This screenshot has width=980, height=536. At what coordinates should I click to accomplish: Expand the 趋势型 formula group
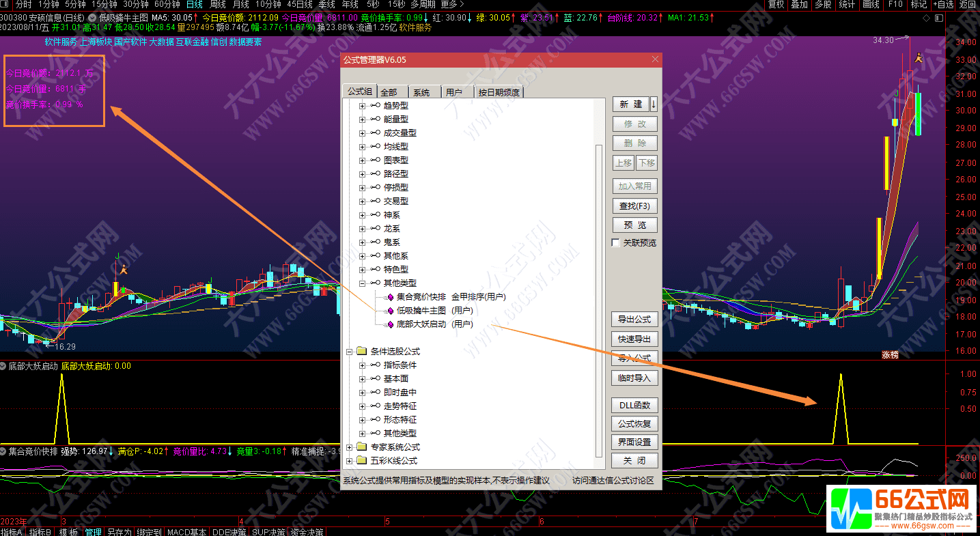[x=362, y=106]
